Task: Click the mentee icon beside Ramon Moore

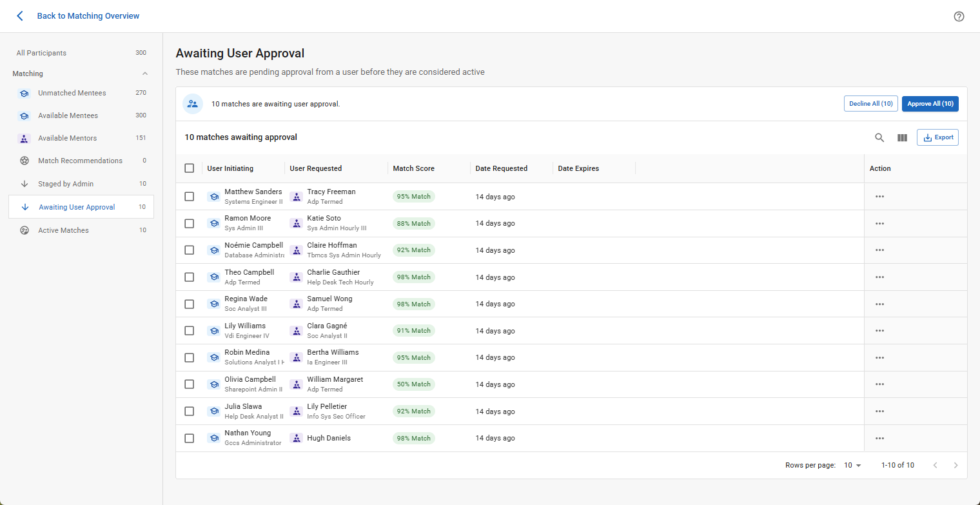Action: point(213,223)
